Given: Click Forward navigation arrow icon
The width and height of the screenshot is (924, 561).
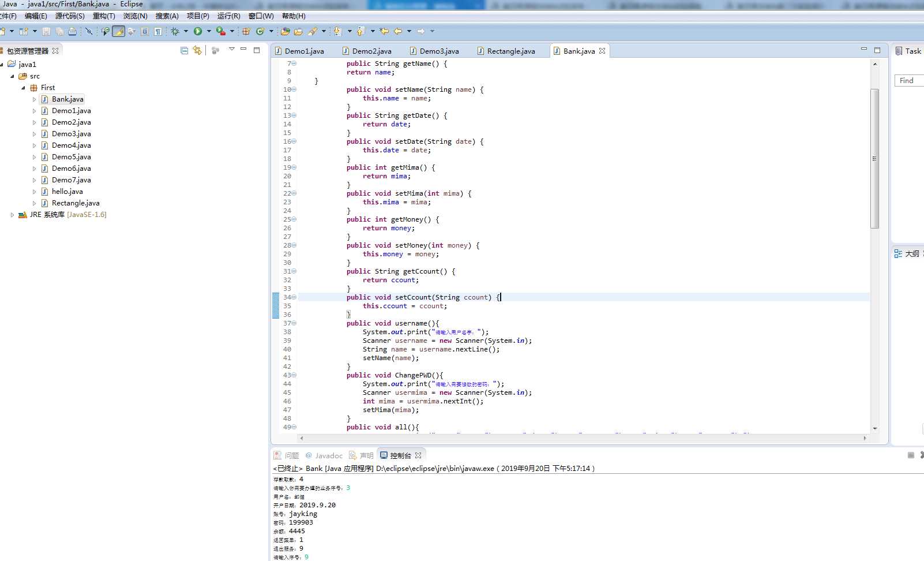Looking at the screenshot, I should pyautogui.click(x=421, y=31).
